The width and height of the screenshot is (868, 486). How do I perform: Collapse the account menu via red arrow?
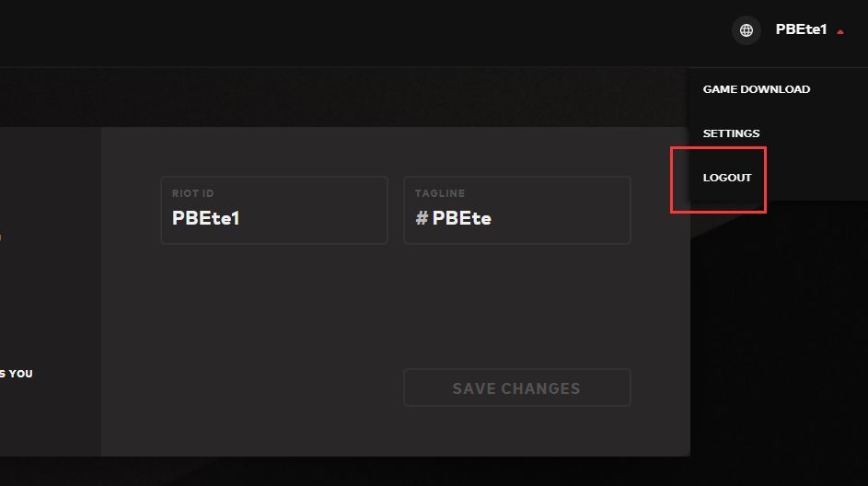[x=840, y=31]
